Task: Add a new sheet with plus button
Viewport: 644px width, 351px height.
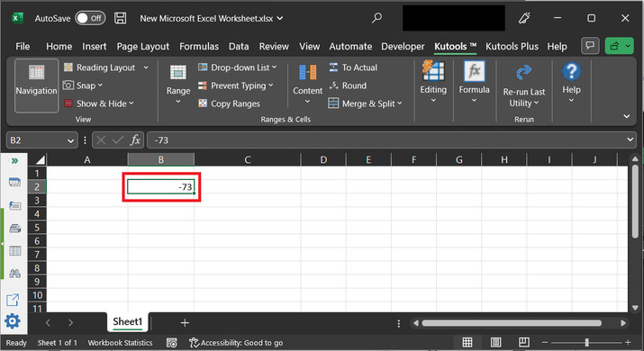Action: point(185,323)
